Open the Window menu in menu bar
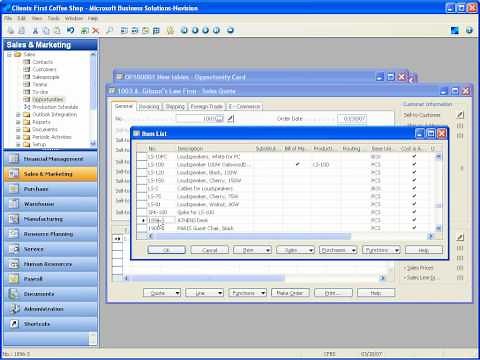 pos(74,18)
